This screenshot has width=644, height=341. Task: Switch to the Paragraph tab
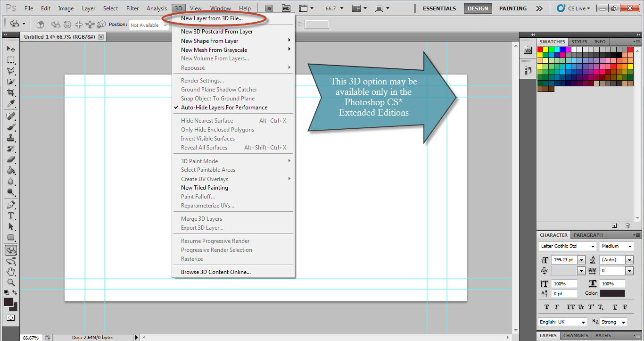588,235
